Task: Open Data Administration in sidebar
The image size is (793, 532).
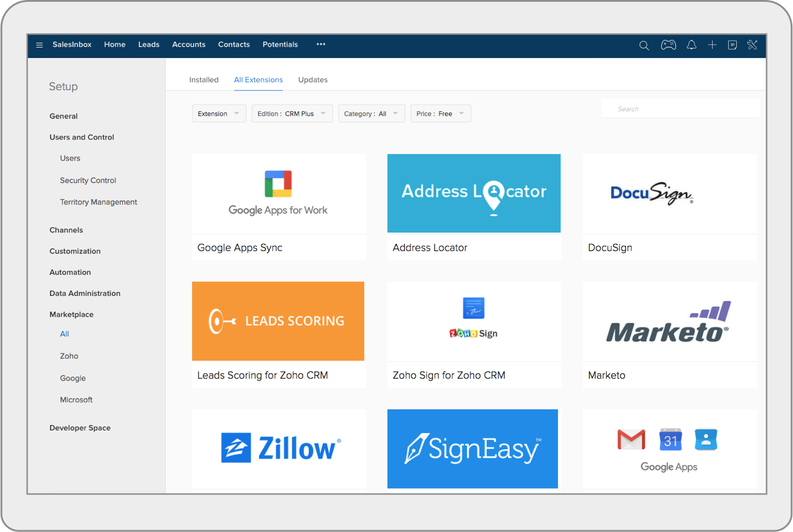Action: pyautogui.click(x=85, y=293)
